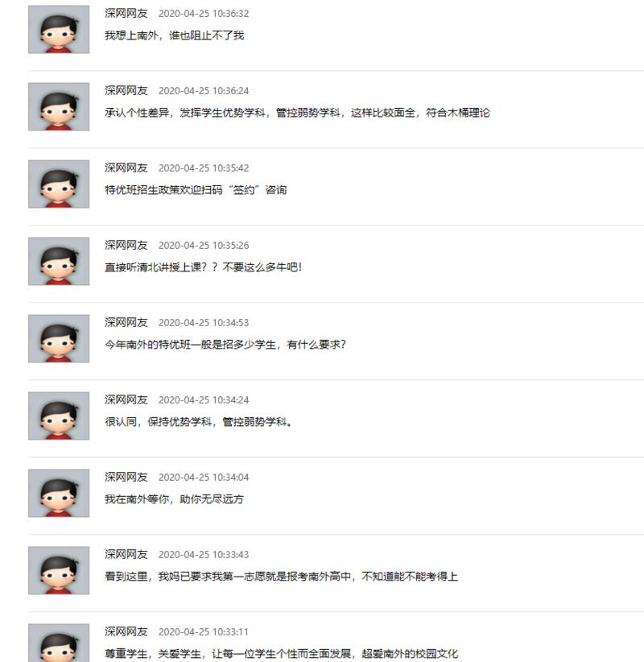This screenshot has height=662, width=644.
Task: Click comment about 特优班招生政策 扫码咨询
Action: click(x=196, y=189)
